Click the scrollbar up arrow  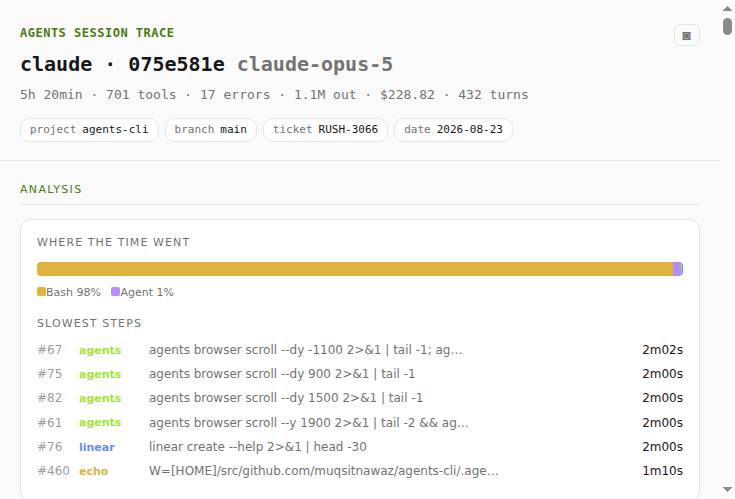pos(727,8)
